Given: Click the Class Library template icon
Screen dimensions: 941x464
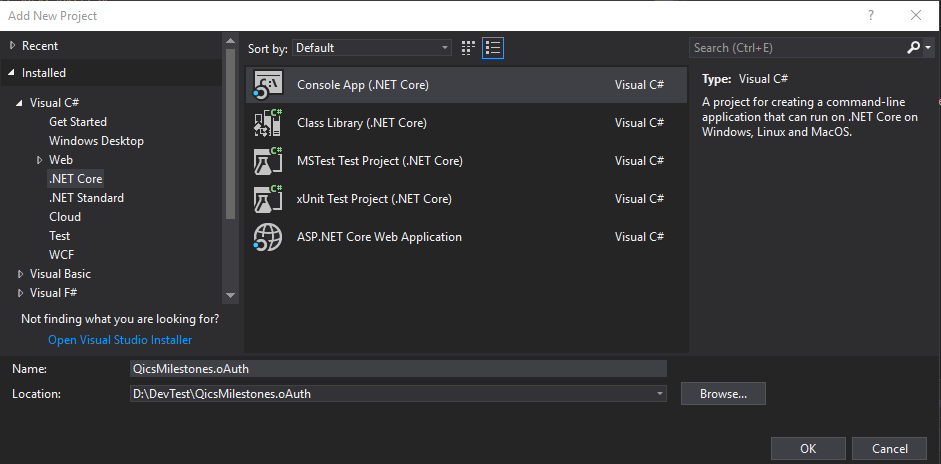Looking at the screenshot, I should coord(268,123).
